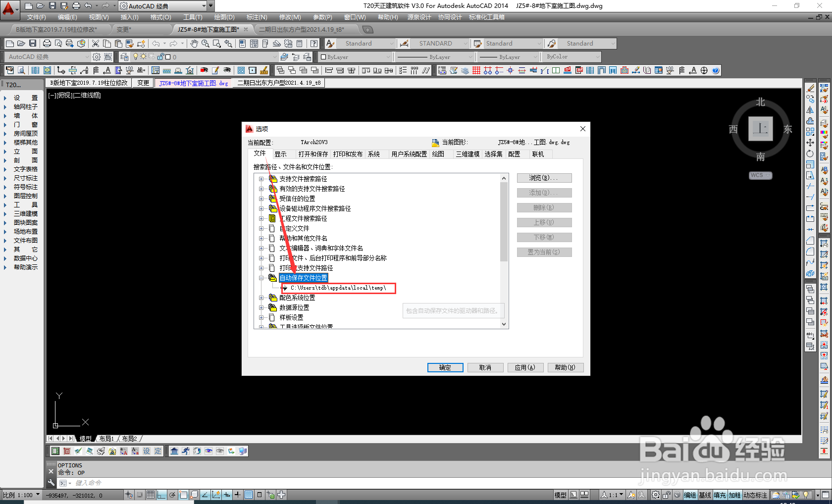Open 工具(T) menu
Image resolution: width=832 pixels, height=504 pixels.
(x=193, y=17)
